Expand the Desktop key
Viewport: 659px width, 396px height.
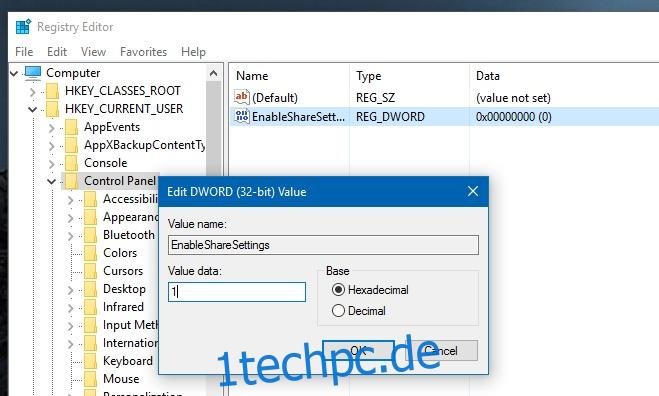71,290
